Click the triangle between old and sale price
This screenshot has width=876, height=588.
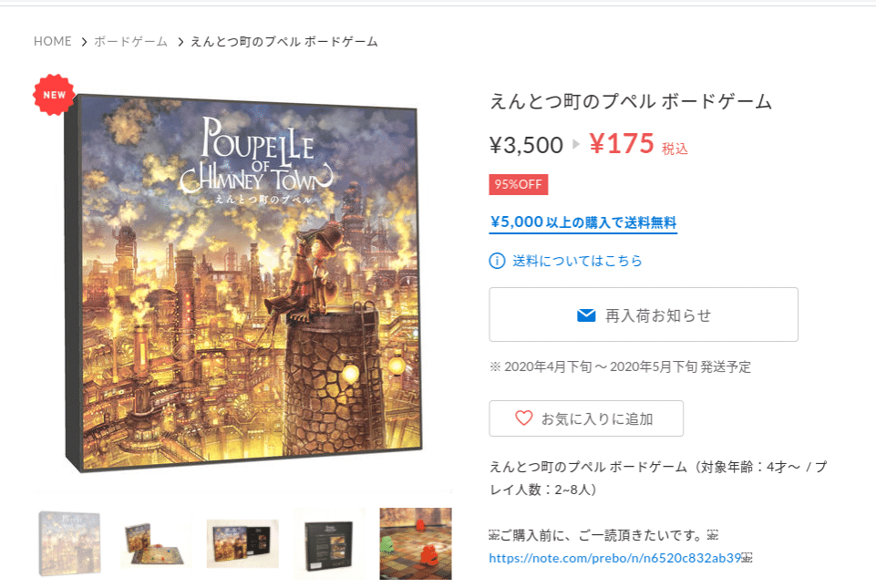coord(576,144)
